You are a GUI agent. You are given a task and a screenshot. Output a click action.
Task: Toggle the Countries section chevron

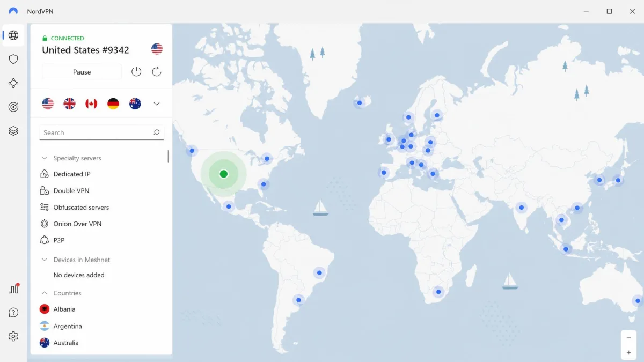coord(45,293)
